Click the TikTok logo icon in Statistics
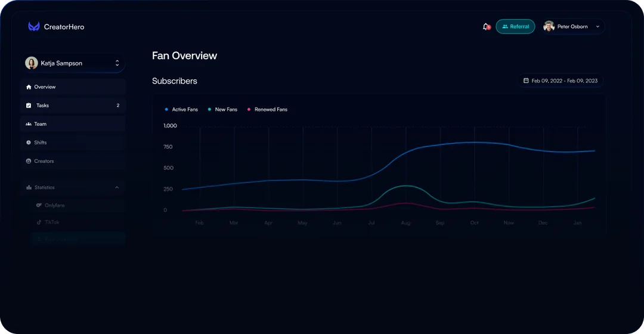Screen dimensions: 644x334 [x=39, y=222]
